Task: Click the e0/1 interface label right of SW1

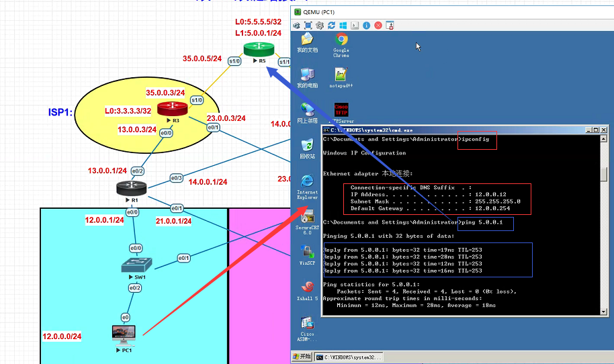Action: click(183, 259)
